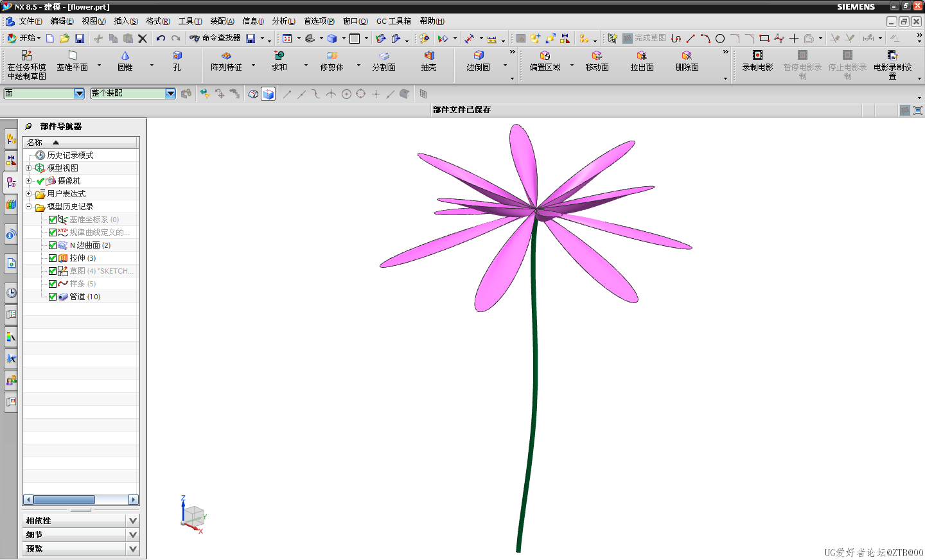Select the Line sketch tool icon
Screen dimensions: 925x560
point(691,39)
